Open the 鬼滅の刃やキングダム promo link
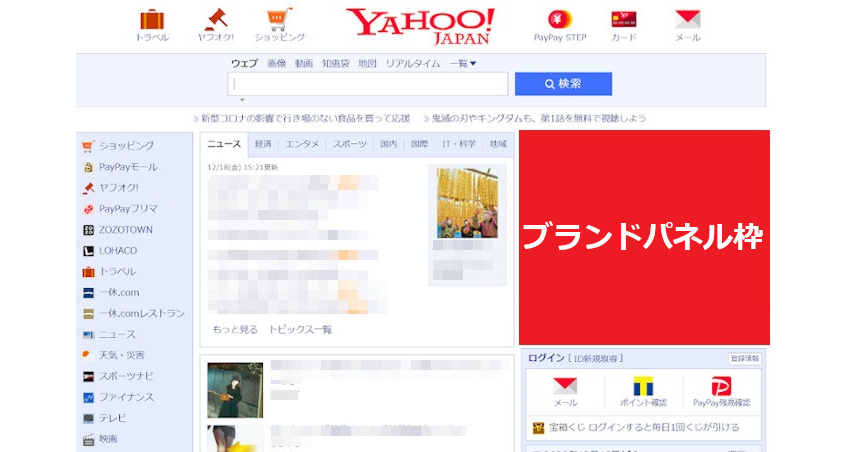850x452 pixels. 539,118
